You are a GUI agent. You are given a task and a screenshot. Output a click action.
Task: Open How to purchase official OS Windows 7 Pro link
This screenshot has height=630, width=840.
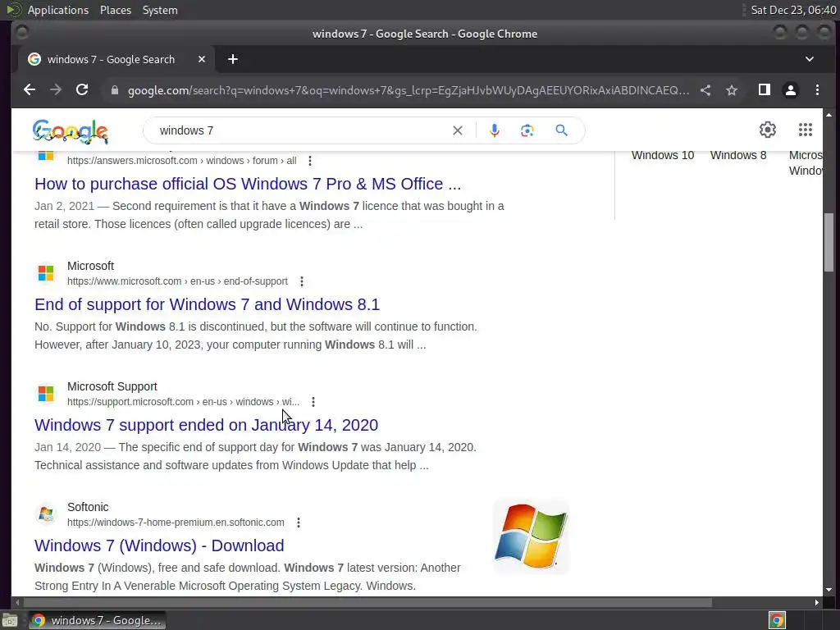[248, 184]
